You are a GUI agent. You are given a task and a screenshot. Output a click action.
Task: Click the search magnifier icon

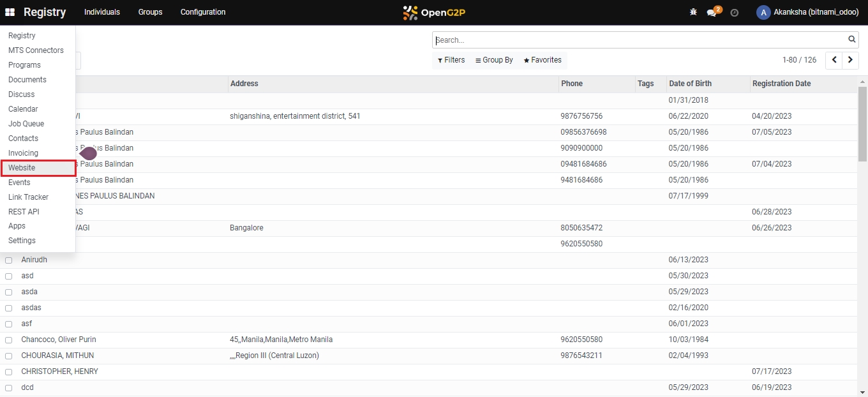852,40
